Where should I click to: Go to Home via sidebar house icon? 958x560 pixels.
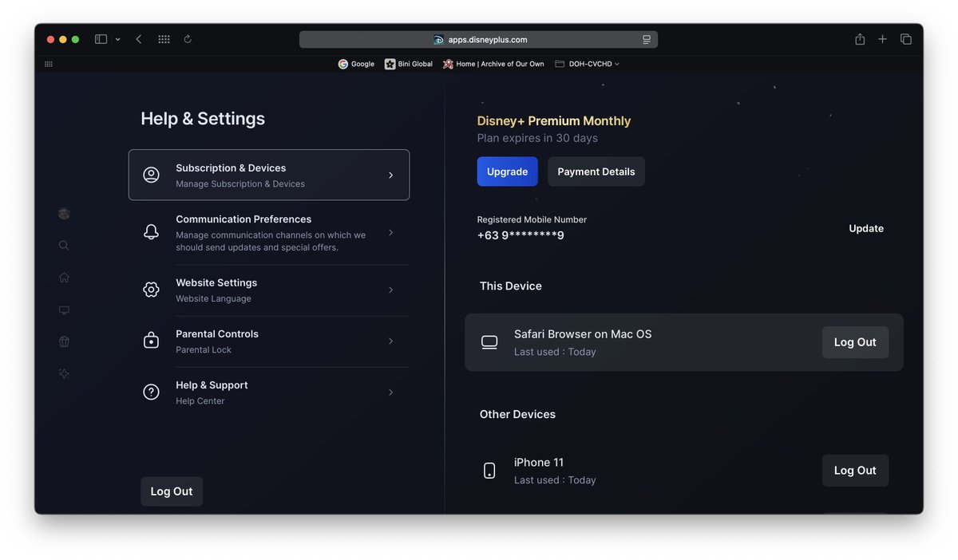(64, 278)
